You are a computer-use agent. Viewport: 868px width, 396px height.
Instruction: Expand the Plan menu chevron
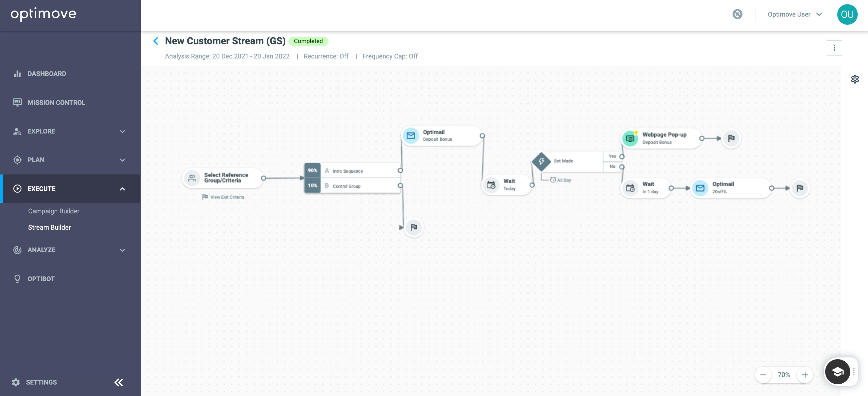coord(122,160)
